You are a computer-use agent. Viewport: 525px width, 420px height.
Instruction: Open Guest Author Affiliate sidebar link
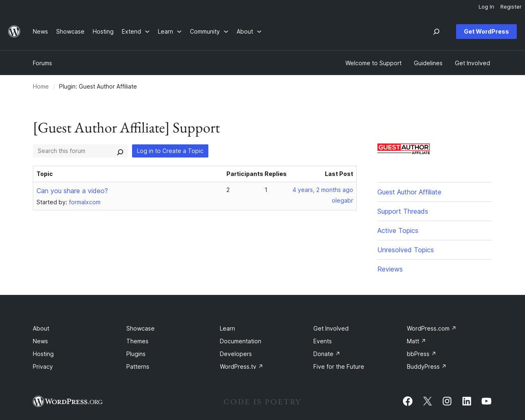[x=409, y=192]
